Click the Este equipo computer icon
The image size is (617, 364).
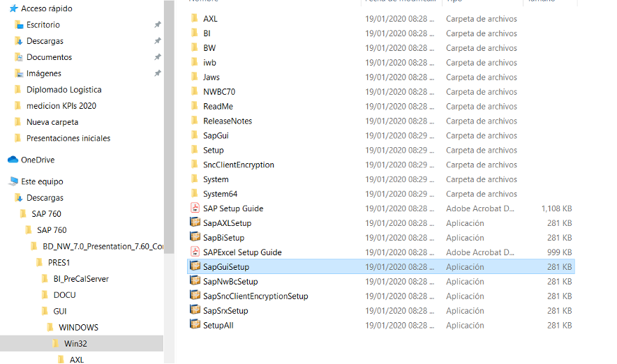[13, 181]
